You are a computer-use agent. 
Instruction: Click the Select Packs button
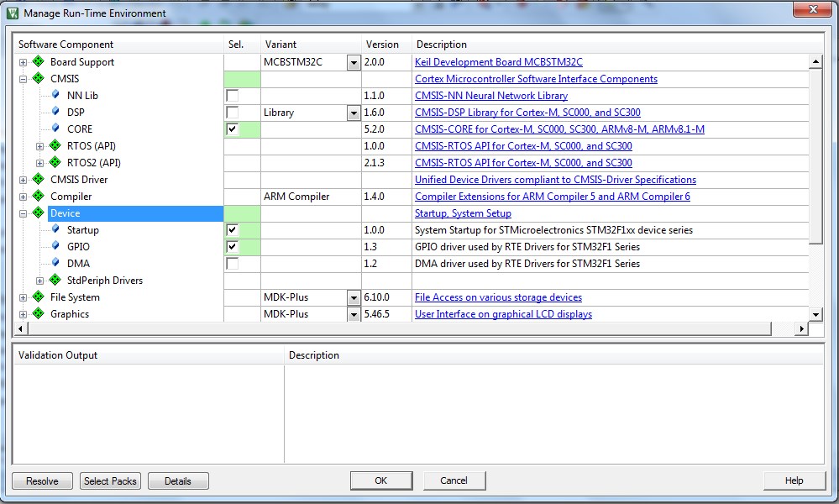pyautogui.click(x=110, y=481)
